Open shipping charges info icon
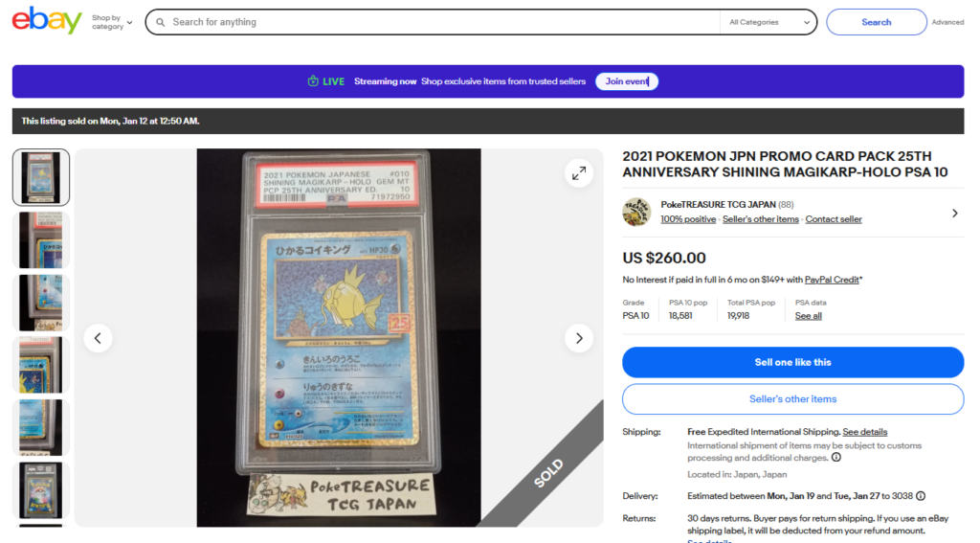 point(836,458)
